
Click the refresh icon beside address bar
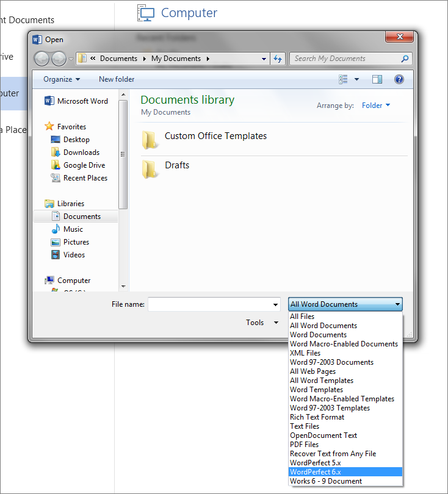click(278, 59)
